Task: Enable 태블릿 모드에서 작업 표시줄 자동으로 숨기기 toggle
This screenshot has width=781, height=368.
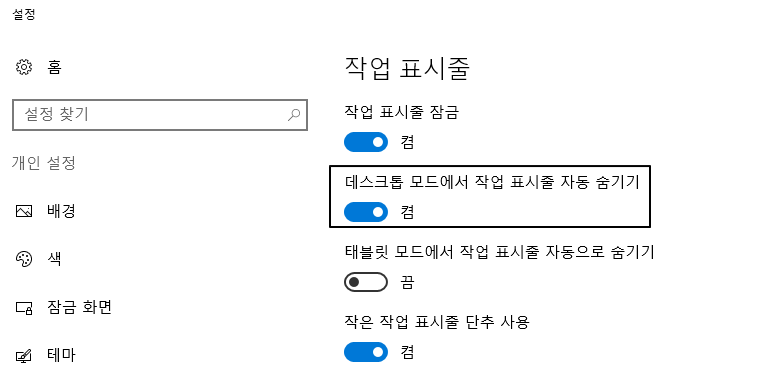Action: pyautogui.click(x=366, y=282)
